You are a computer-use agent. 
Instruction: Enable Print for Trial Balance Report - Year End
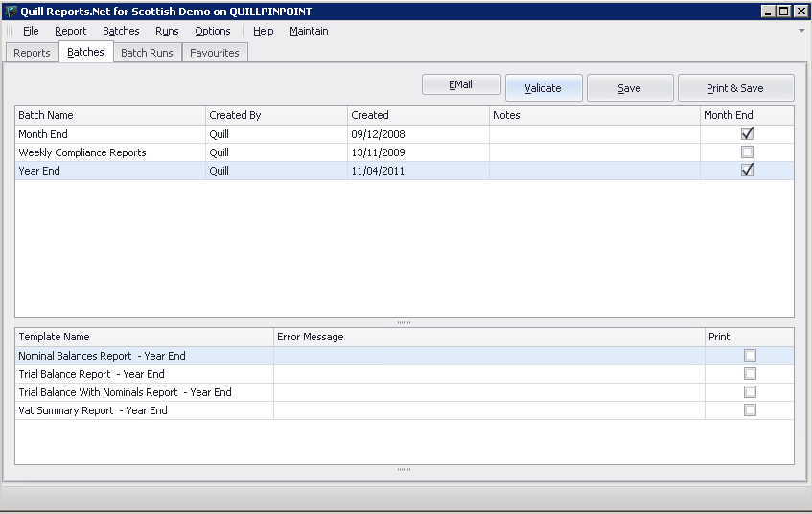click(x=750, y=374)
